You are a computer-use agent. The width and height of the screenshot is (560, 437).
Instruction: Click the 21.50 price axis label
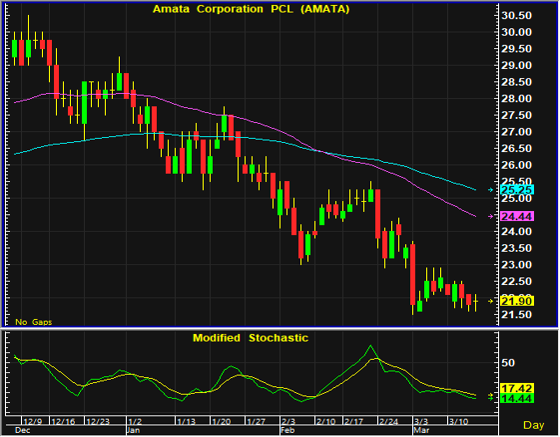click(x=516, y=315)
